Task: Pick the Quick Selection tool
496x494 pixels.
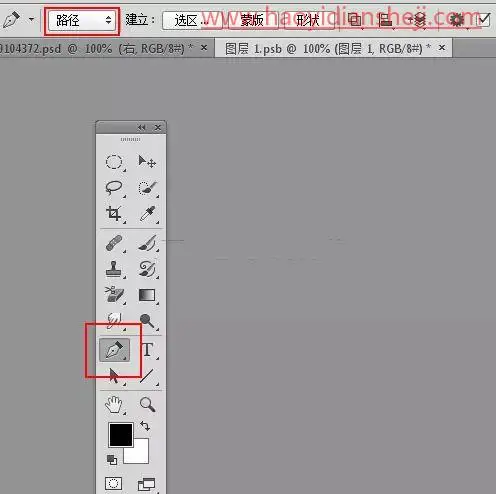Action: (147, 188)
